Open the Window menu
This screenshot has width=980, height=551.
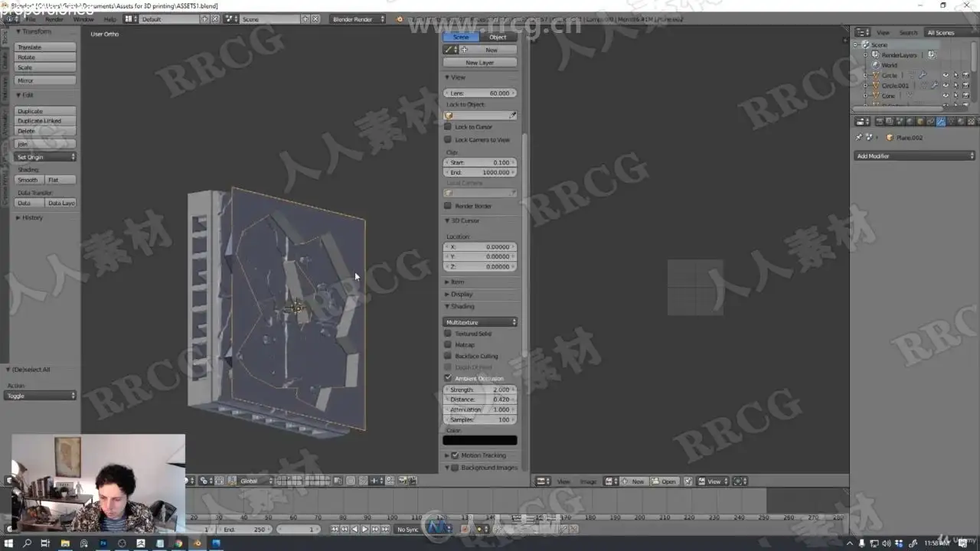83,18
